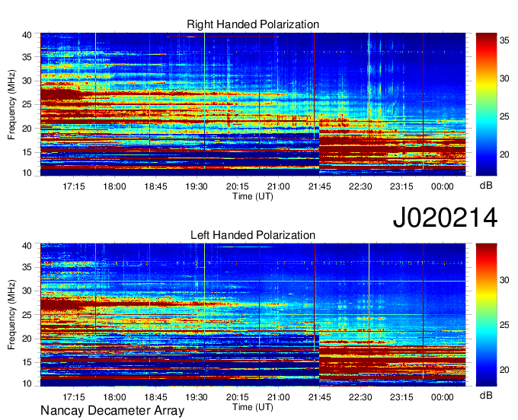Click the 25 dB tick on the right-handed color bar
This screenshot has height=420, width=518.
tap(504, 116)
